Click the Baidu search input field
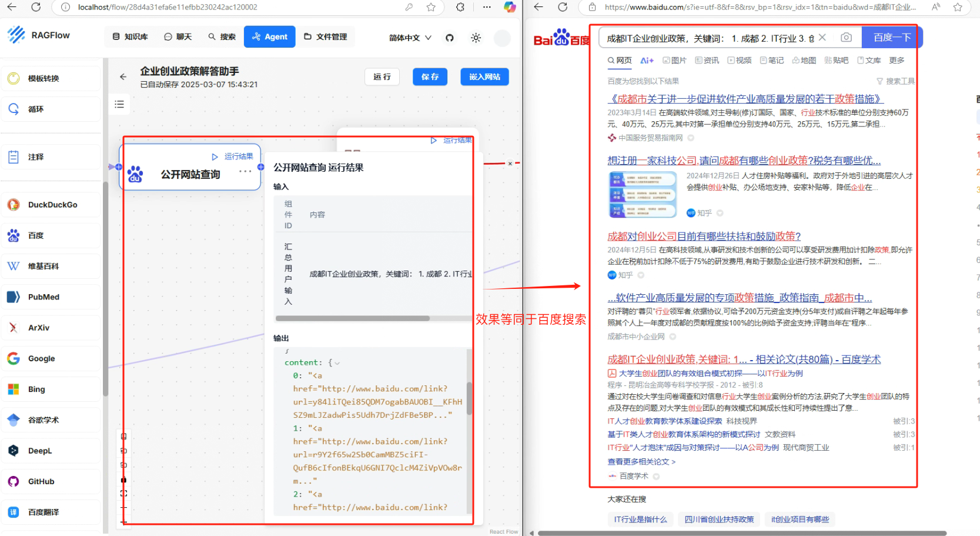980x536 pixels. (705, 38)
